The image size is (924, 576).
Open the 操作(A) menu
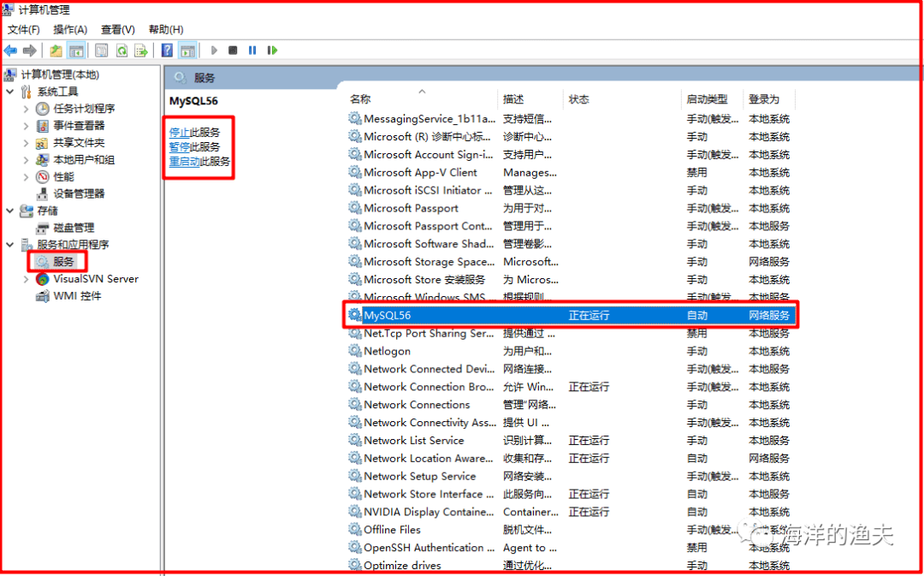[x=70, y=29]
